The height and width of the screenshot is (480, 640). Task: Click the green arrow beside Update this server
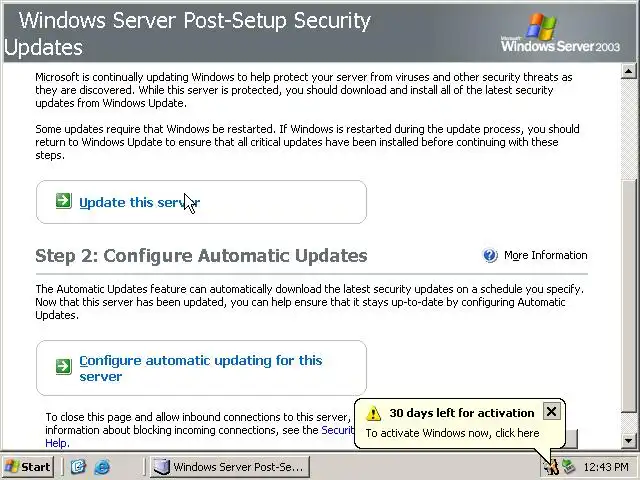[x=63, y=202]
